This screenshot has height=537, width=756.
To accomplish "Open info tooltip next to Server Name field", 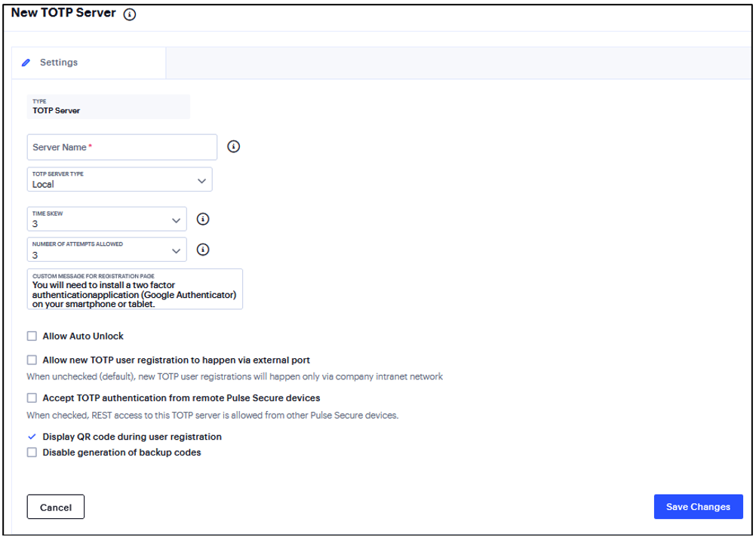I will (x=234, y=146).
